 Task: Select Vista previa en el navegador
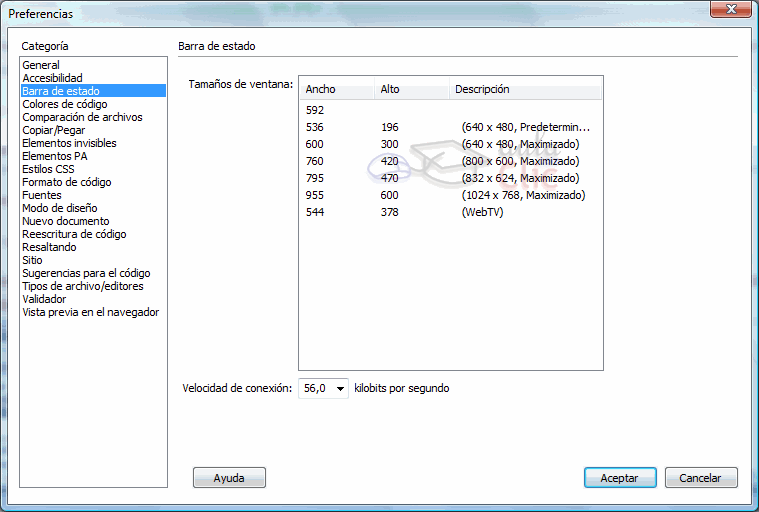tap(90, 312)
